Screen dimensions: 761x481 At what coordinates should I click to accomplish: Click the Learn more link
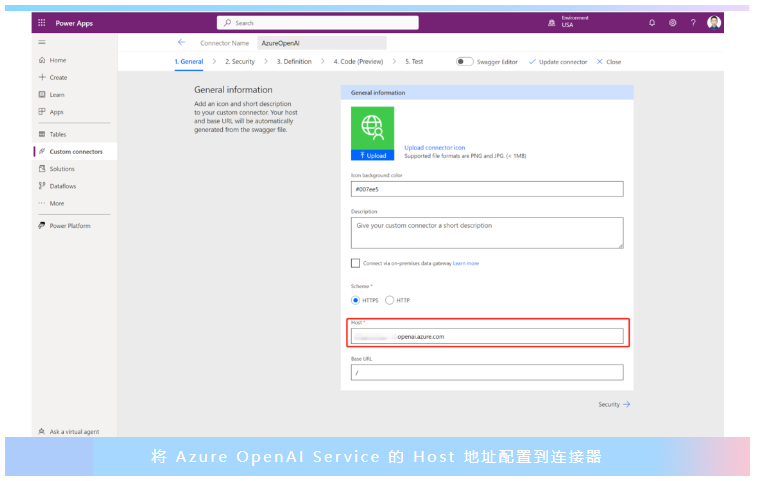pyautogui.click(x=466, y=263)
